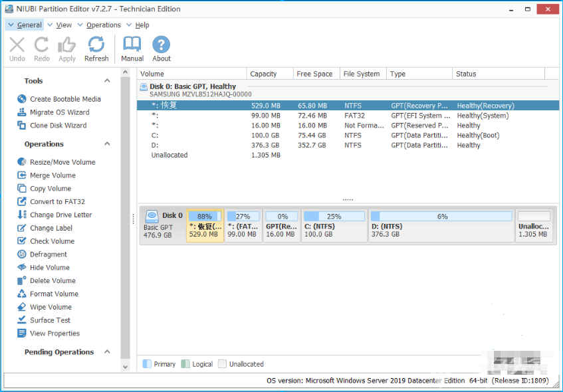563x392 pixels.
Task: Click the Surface Test icon
Action: pyautogui.click(x=21, y=320)
